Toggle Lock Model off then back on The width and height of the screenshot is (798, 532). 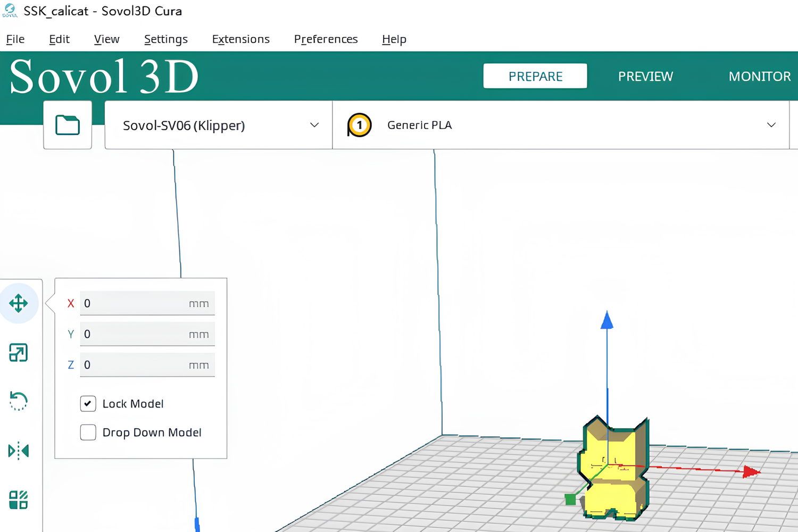[x=88, y=404]
